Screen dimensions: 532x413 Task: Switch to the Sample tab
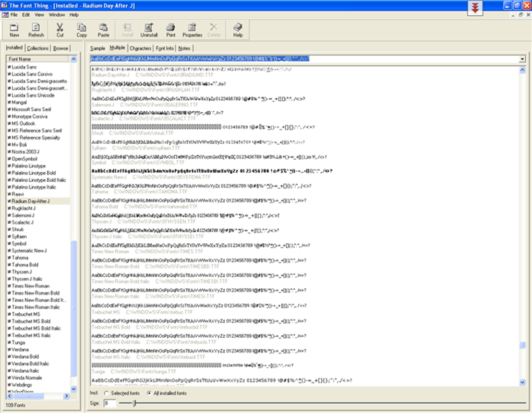coord(98,48)
